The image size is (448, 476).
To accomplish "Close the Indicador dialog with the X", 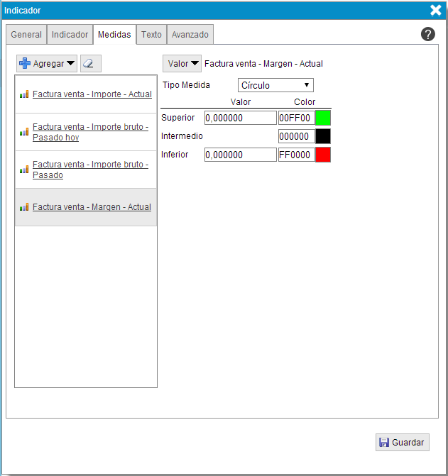I will click(x=436, y=10).
